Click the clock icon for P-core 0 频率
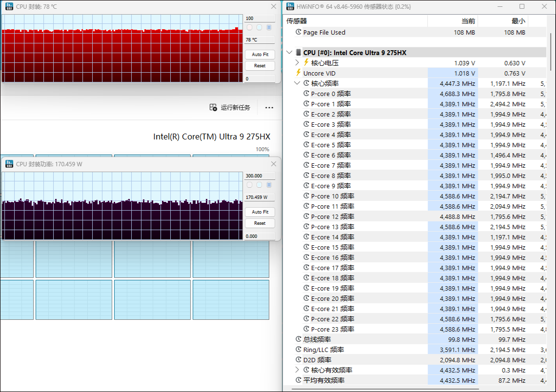 306,93
